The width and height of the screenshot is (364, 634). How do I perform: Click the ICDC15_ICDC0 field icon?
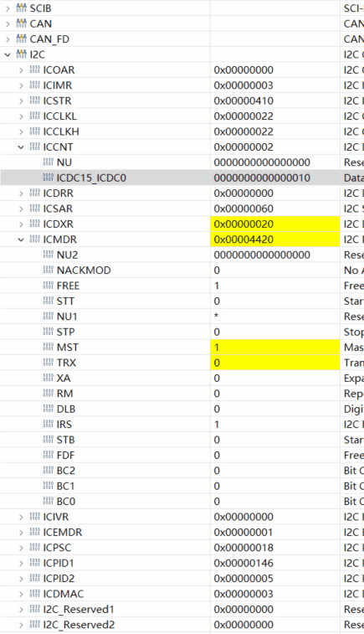pos(48,178)
